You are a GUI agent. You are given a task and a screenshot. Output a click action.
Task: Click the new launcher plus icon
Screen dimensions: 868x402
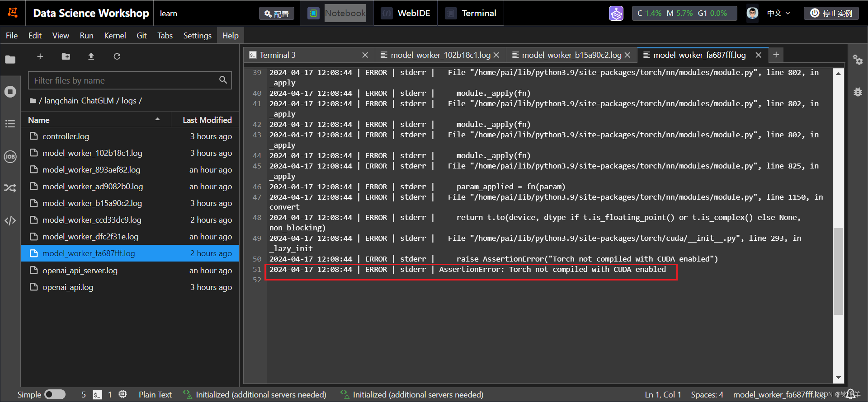40,56
